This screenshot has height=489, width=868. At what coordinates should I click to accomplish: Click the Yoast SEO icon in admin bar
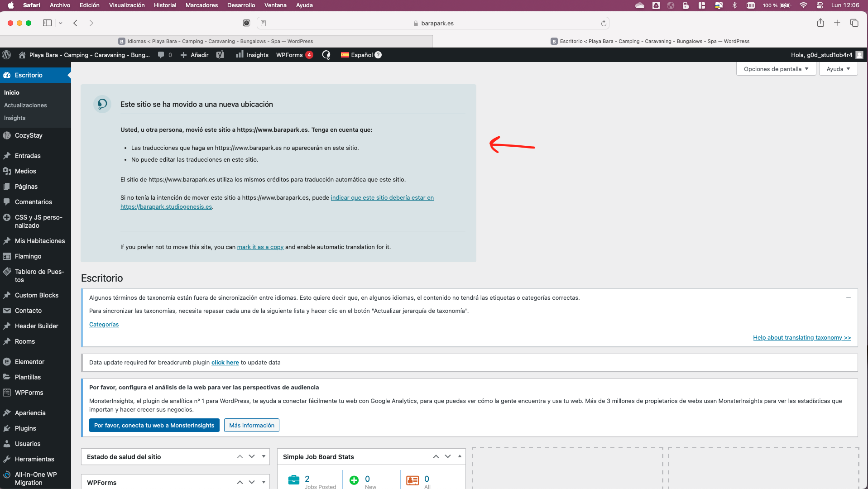(x=221, y=55)
